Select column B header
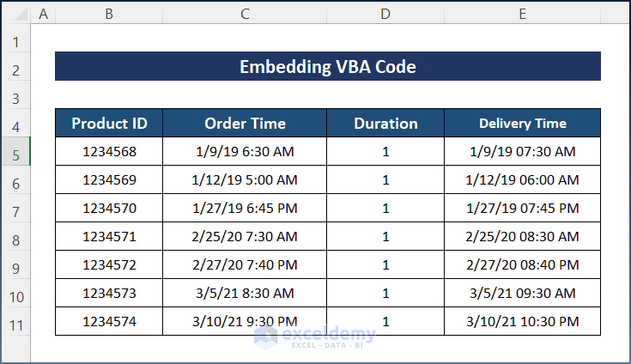This screenshot has width=631, height=364. [109, 14]
